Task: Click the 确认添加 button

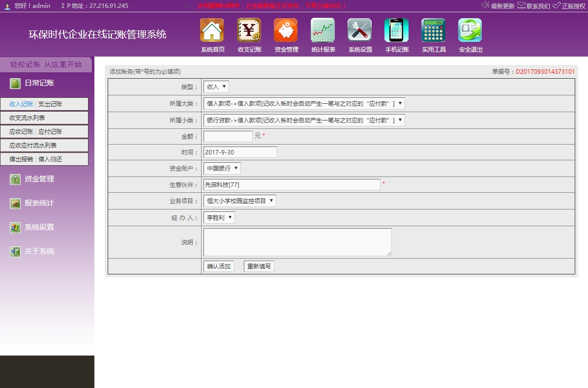Action: point(219,267)
